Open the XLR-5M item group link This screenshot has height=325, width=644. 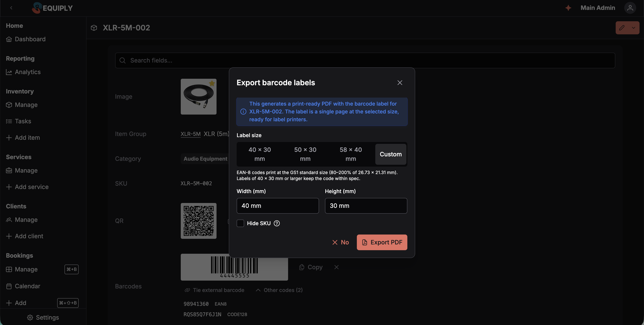(190, 134)
